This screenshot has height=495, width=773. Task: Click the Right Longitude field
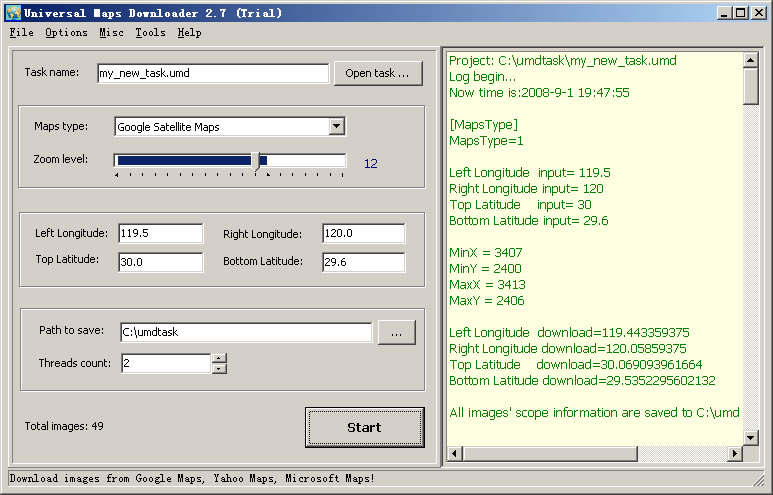click(x=364, y=233)
